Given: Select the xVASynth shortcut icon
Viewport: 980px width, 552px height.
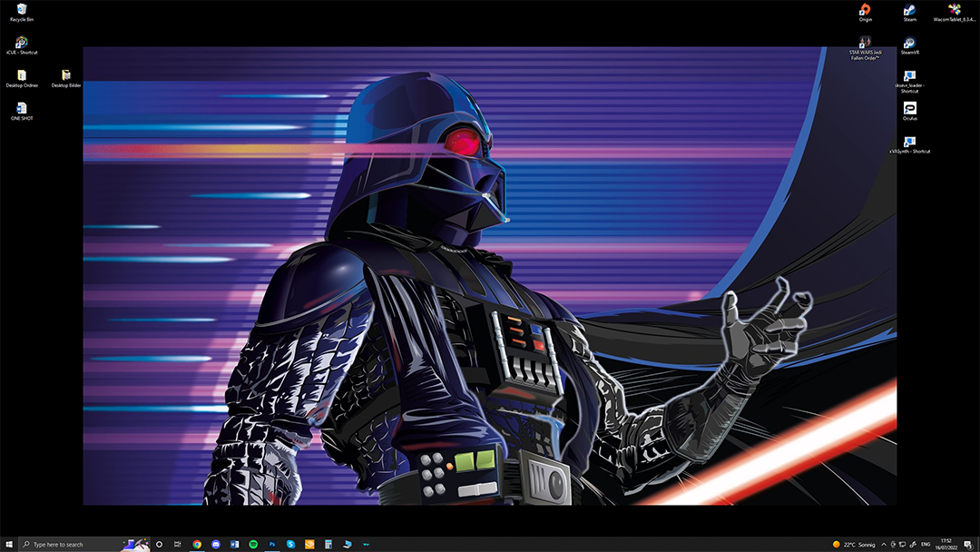Looking at the screenshot, I should (909, 145).
